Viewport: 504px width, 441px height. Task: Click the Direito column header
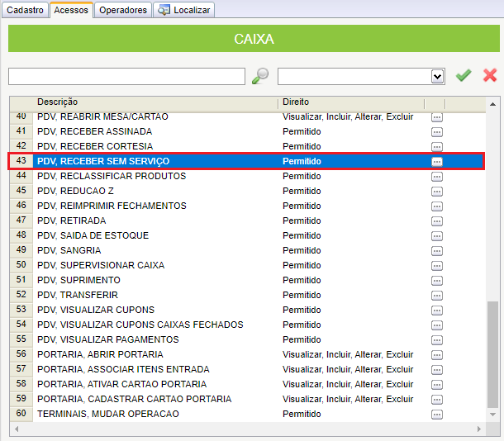pos(296,102)
